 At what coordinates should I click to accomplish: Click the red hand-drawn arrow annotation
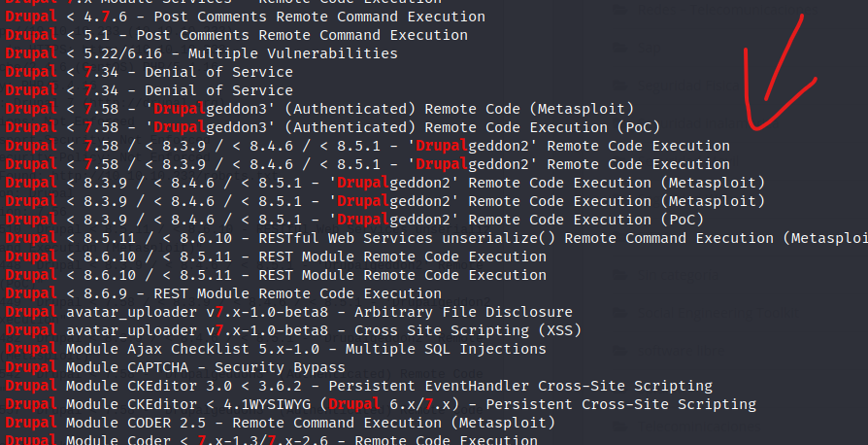click(780, 73)
